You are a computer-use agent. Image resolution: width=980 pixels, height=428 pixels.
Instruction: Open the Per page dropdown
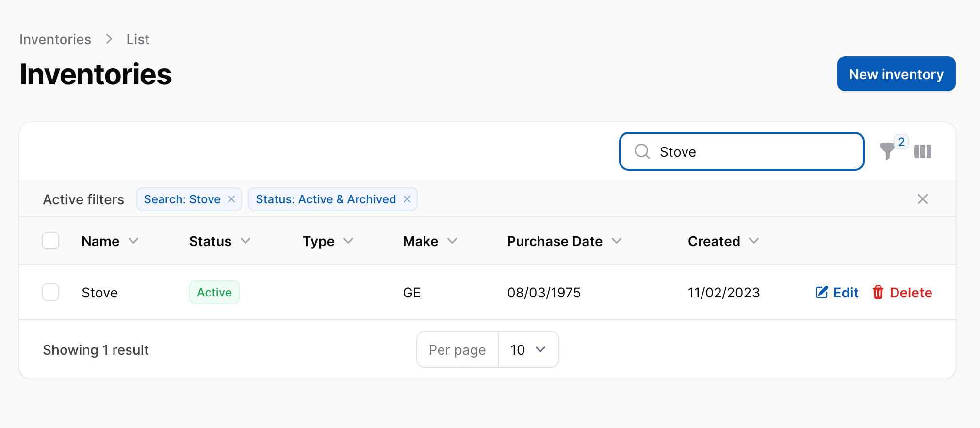pyautogui.click(x=528, y=349)
